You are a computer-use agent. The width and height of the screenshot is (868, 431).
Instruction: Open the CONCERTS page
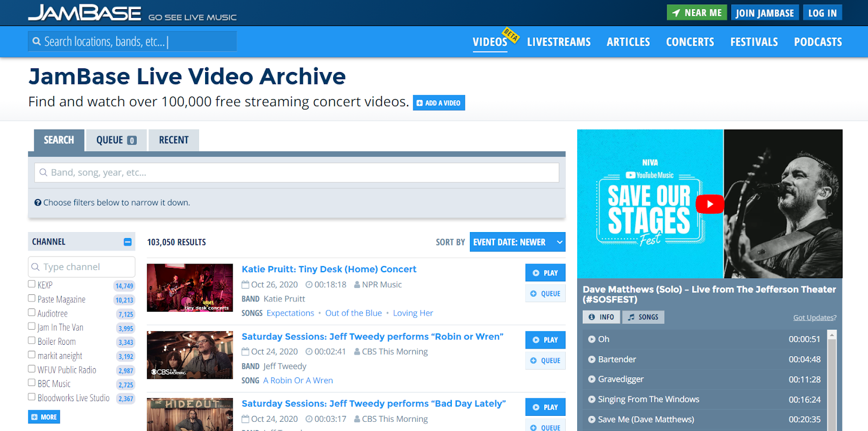(690, 42)
